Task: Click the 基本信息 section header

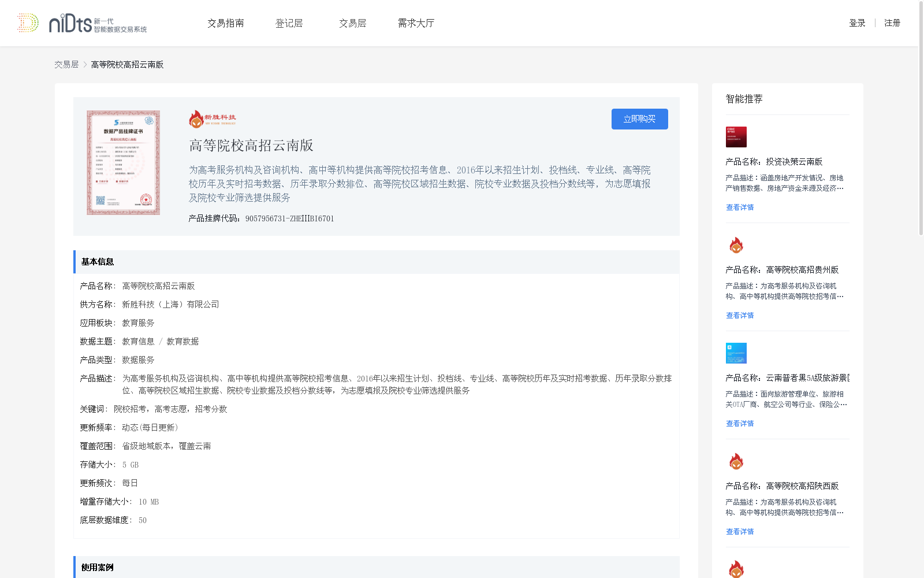Action: (377, 262)
